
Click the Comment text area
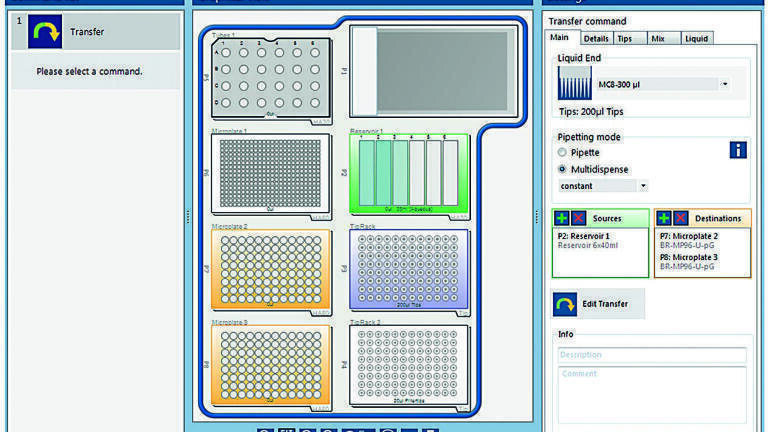(x=652, y=395)
